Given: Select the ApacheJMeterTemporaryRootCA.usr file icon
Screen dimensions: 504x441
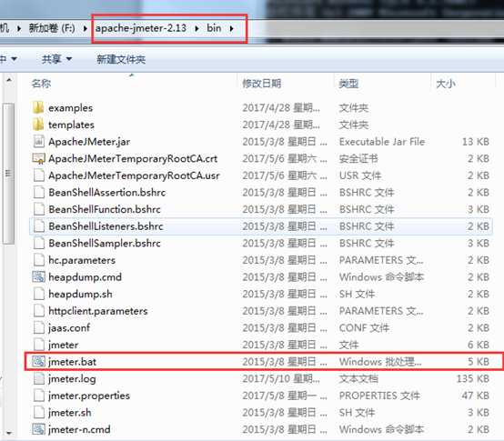Looking at the screenshot, I should (x=39, y=175).
